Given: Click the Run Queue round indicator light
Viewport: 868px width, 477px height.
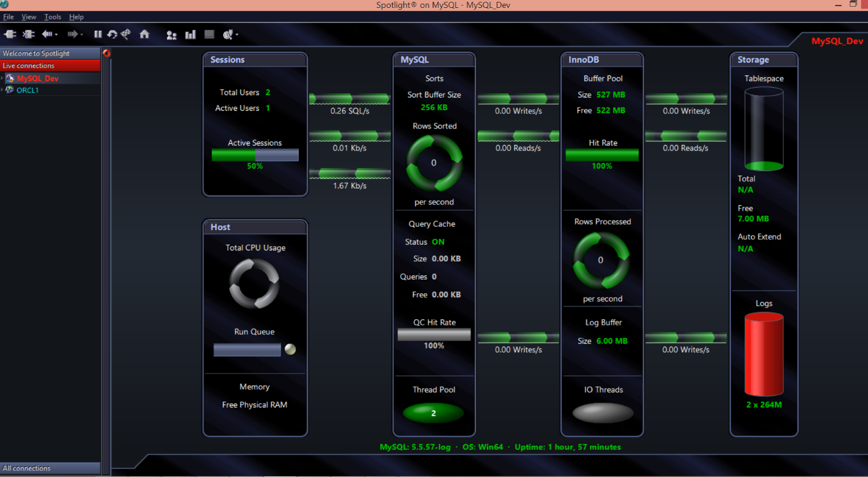Looking at the screenshot, I should coord(291,349).
